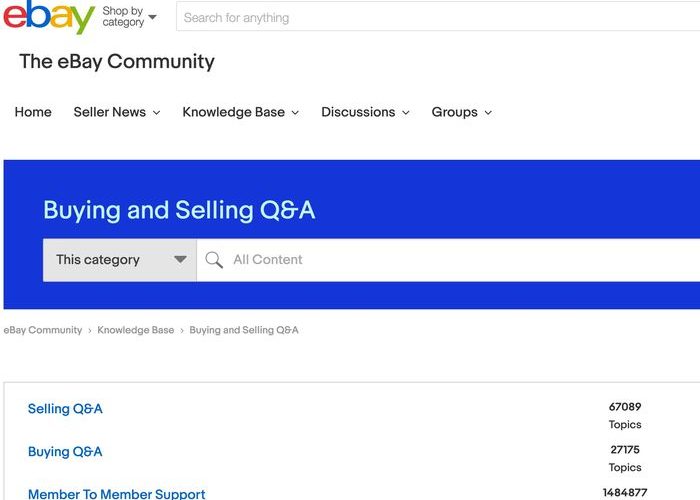Expand the Seller News menu
The image size is (700, 500).
[116, 112]
